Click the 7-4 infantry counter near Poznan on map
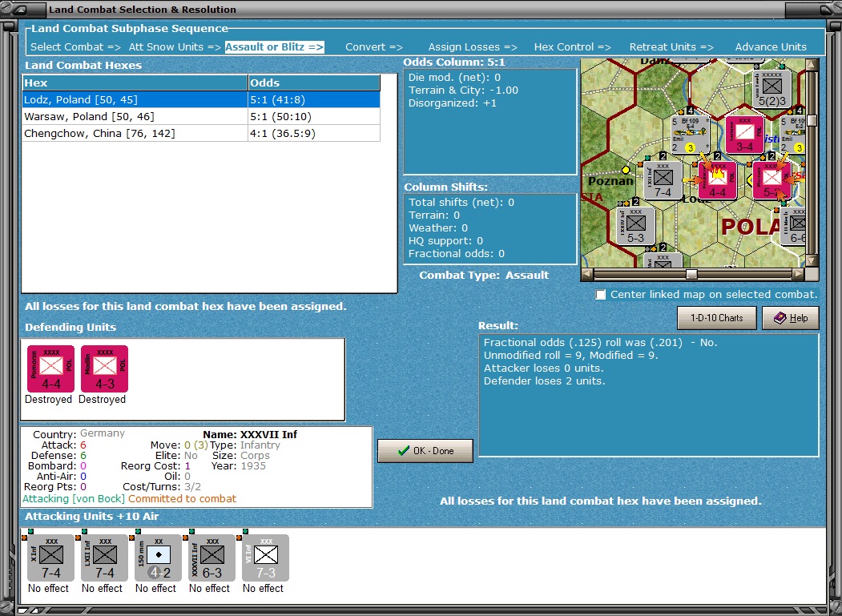The width and height of the screenshot is (842, 616). [663, 180]
